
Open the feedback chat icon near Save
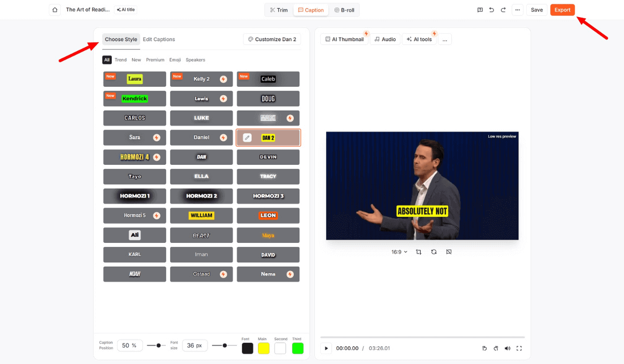point(479,9)
